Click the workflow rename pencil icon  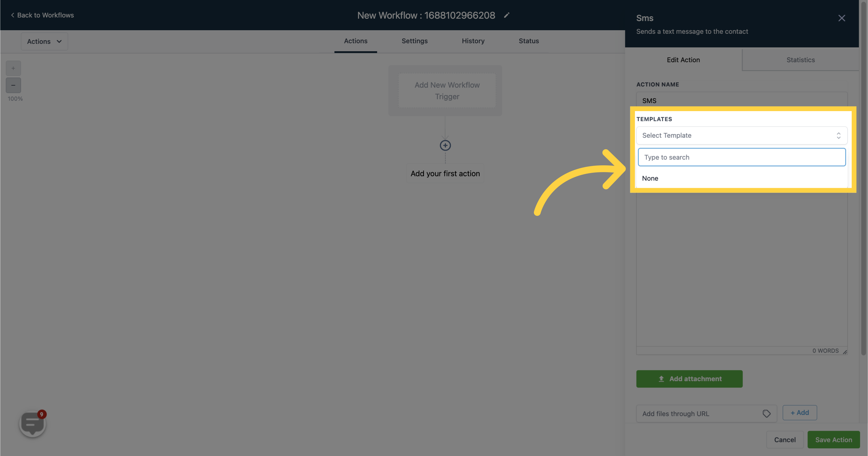pyautogui.click(x=506, y=15)
